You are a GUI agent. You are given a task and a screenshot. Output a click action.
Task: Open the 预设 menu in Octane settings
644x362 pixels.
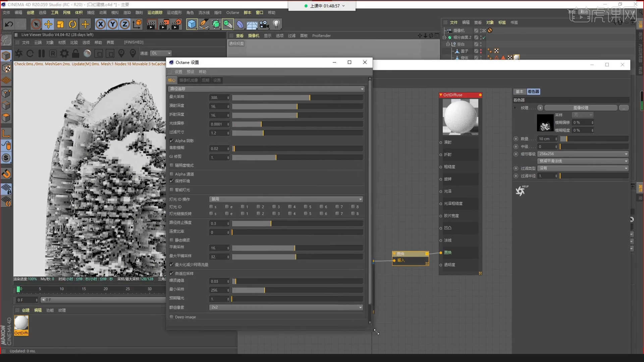[x=191, y=72]
